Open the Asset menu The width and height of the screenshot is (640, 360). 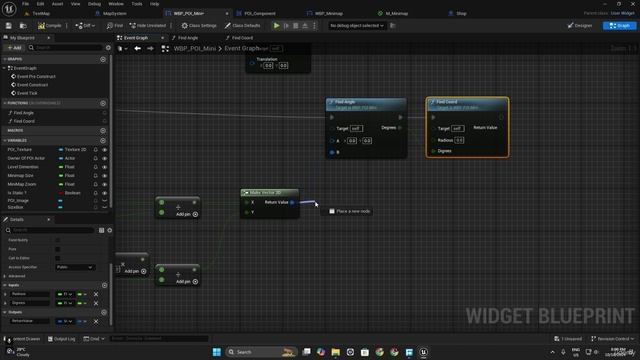57,4
